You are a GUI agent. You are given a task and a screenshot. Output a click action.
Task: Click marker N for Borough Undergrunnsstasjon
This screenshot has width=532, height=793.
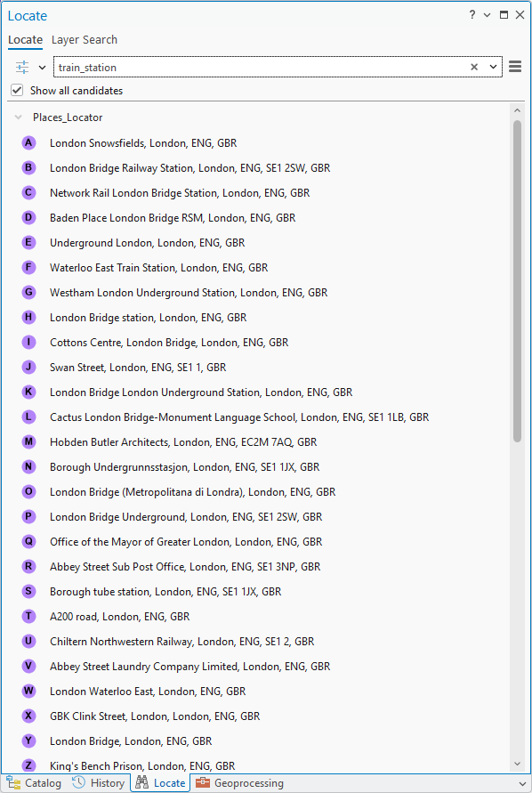point(28,466)
